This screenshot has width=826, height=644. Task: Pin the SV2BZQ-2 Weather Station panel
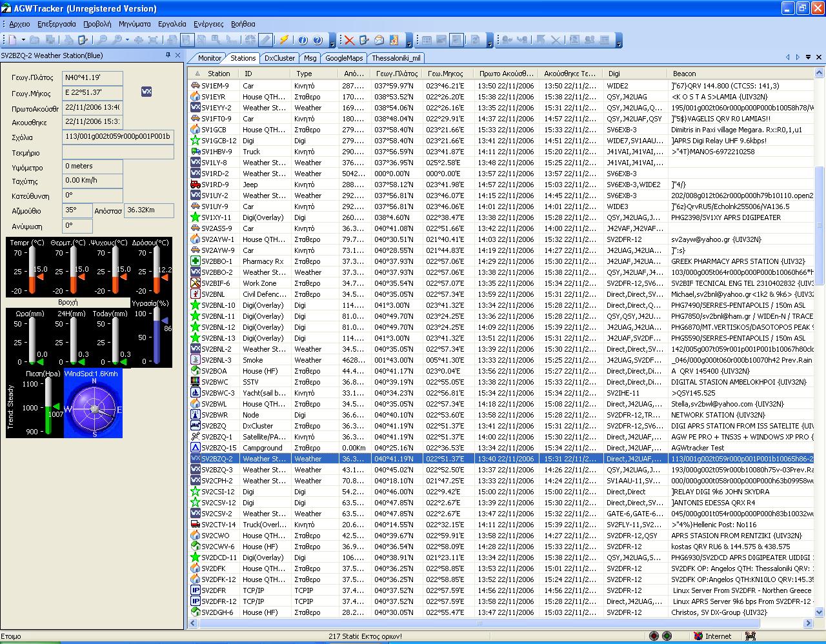click(x=168, y=55)
